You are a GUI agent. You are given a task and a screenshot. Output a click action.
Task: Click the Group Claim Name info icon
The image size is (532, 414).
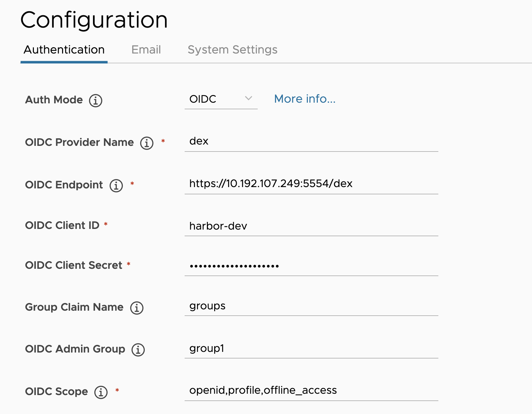tap(136, 308)
